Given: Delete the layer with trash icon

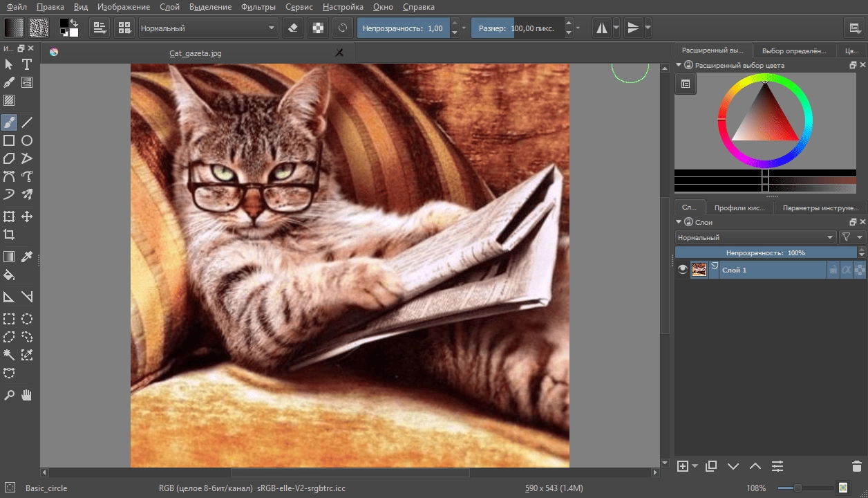Looking at the screenshot, I should 857,466.
